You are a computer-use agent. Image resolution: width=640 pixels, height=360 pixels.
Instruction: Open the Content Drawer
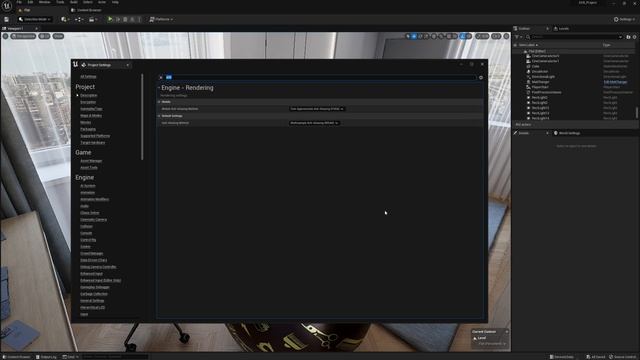pyautogui.click(x=16, y=357)
